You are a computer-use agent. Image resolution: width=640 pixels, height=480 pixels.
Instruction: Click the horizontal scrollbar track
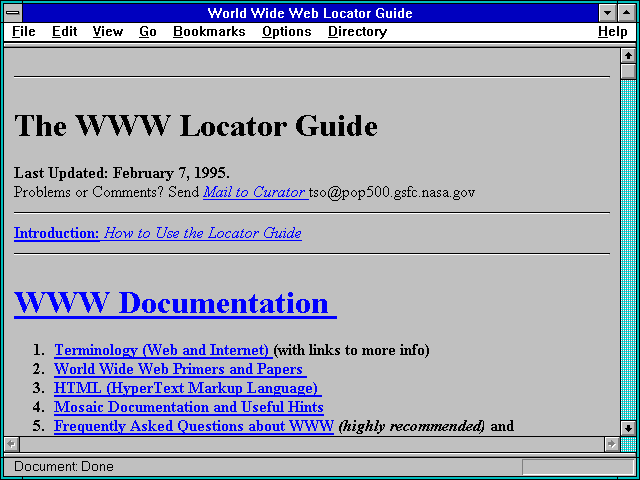pyautogui.click(x=311, y=444)
